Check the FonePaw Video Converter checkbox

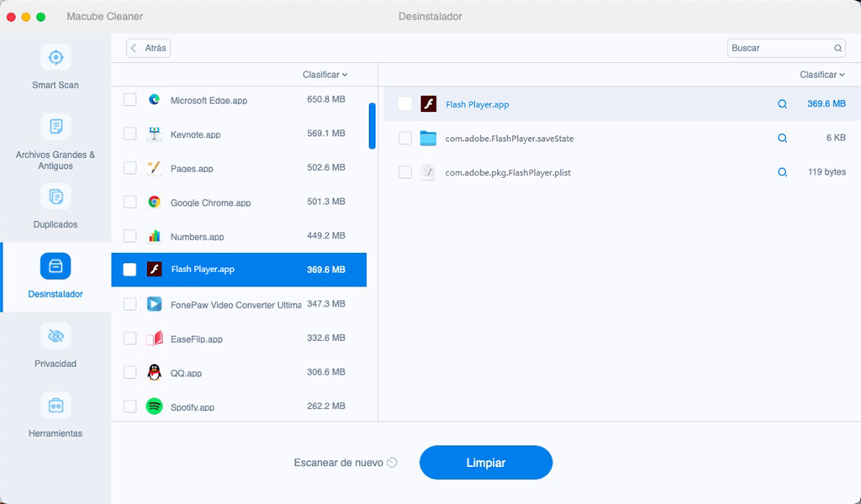130,304
